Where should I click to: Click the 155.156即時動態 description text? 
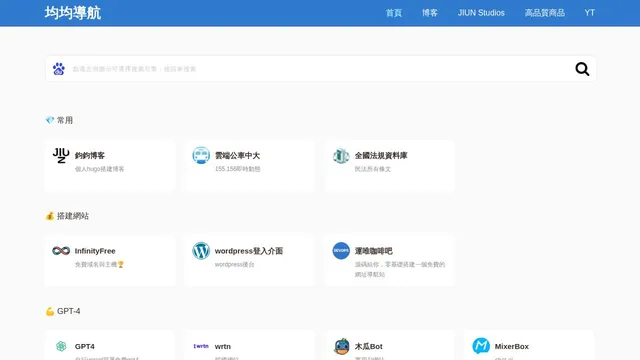click(x=238, y=169)
